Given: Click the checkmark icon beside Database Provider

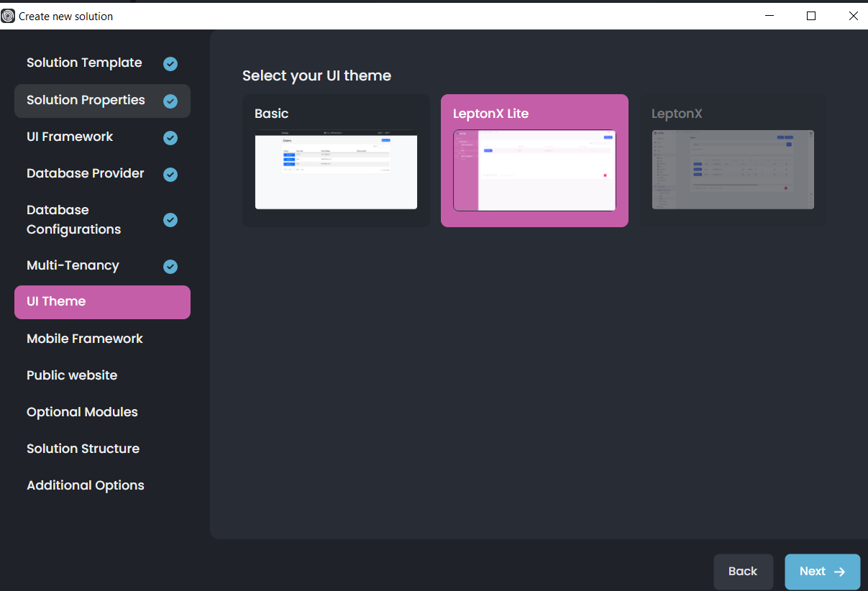Looking at the screenshot, I should point(170,175).
